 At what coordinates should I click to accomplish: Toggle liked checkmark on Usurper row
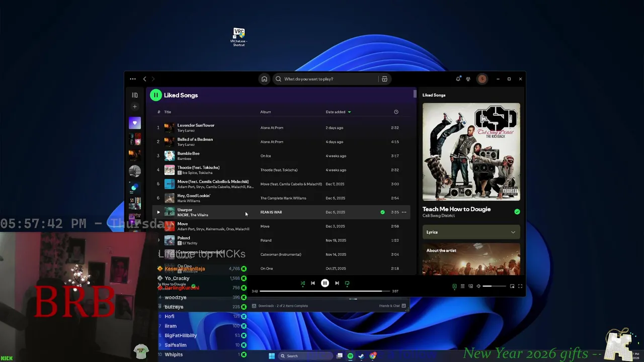(x=382, y=212)
